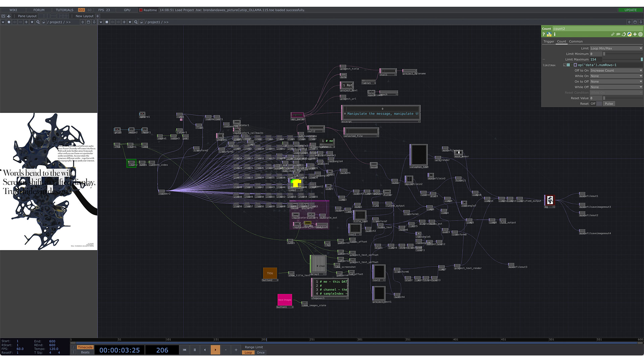
Task: Switch to the Trigger parameter tab
Action: click(549, 42)
